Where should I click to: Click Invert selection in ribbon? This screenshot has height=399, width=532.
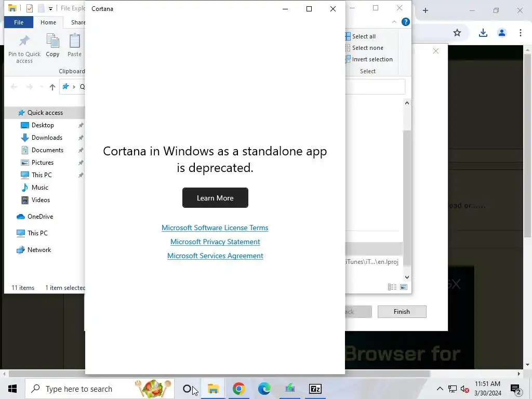point(369,59)
